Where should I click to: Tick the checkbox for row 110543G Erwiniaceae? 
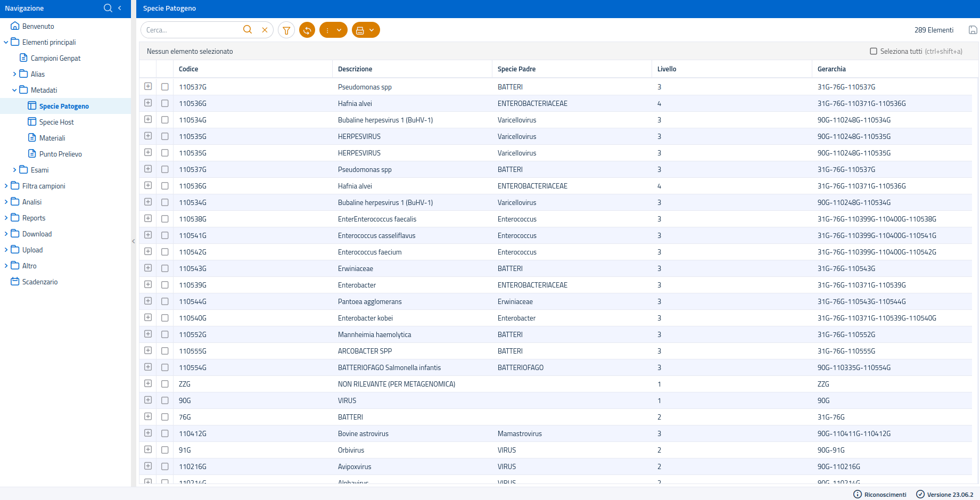tap(165, 268)
